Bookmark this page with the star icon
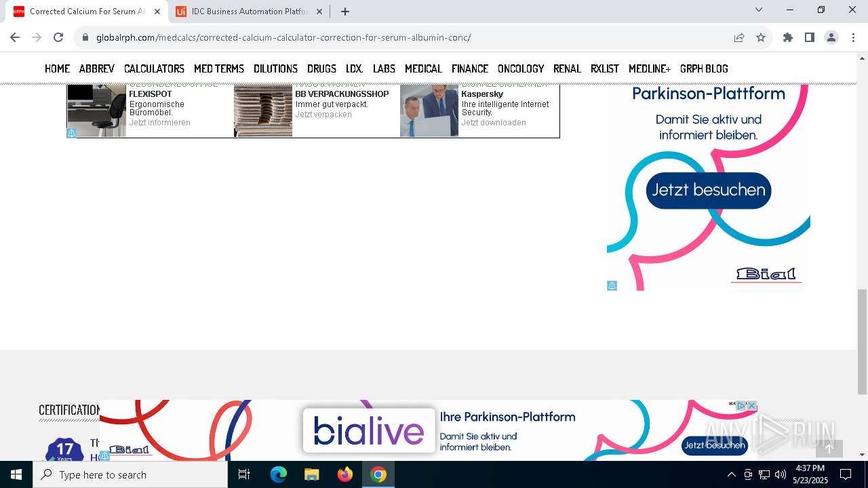Image resolution: width=868 pixels, height=488 pixels. 761,37
